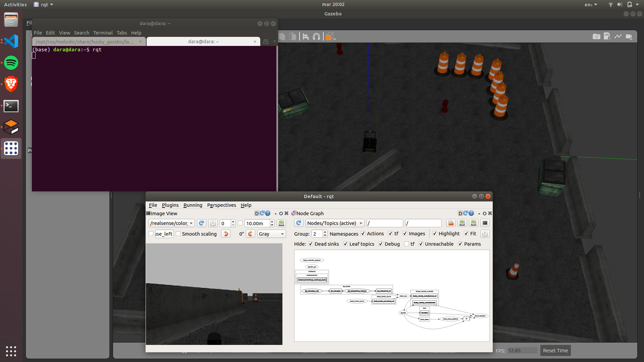The height and width of the screenshot is (362, 644).
Task: Rotate image right in Image View
Action: (251, 234)
